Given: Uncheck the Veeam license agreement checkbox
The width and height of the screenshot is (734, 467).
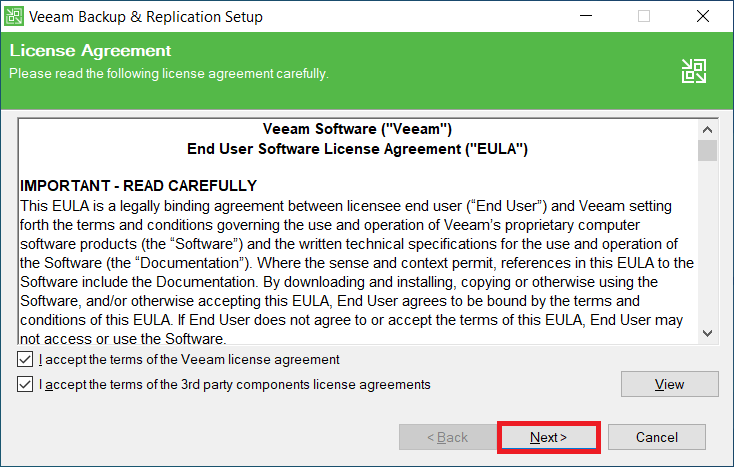Looking at the screenshot, I should pos(25,359).
